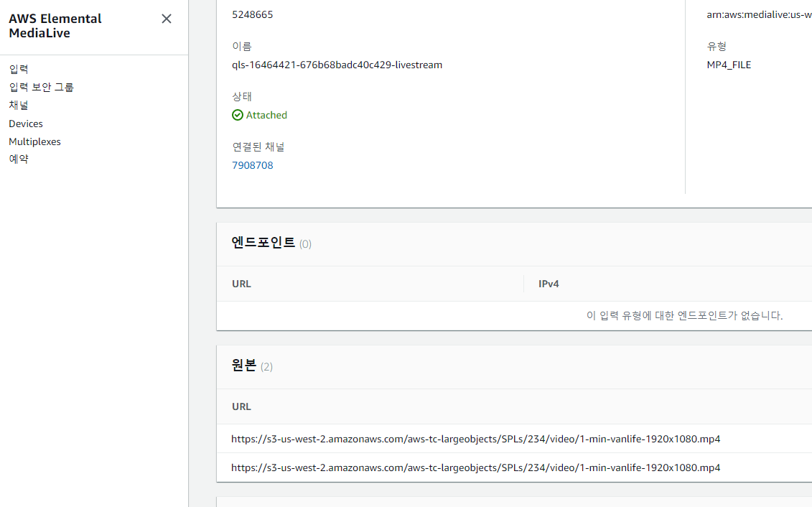Click the URL column header in 엔드포인트

tap(241, 284)
